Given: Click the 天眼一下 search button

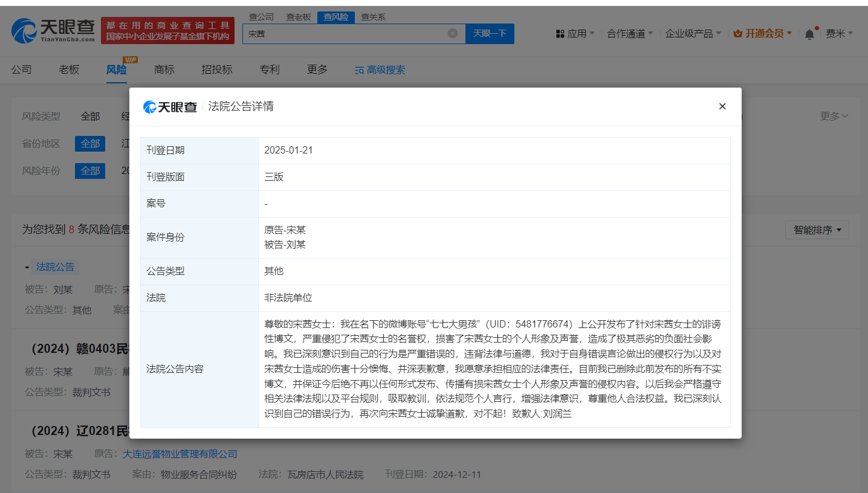Looking at the screenshot, I should (490, 33).
